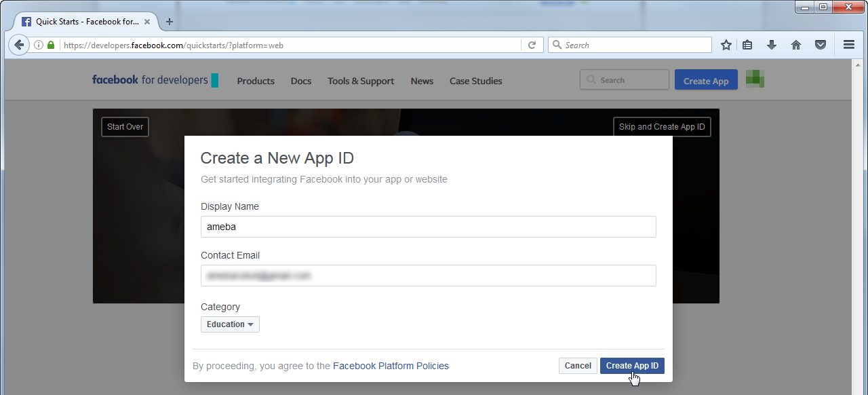Select the Quick Starts tab
The image size is (868, 395).
[x=87, y=22]
